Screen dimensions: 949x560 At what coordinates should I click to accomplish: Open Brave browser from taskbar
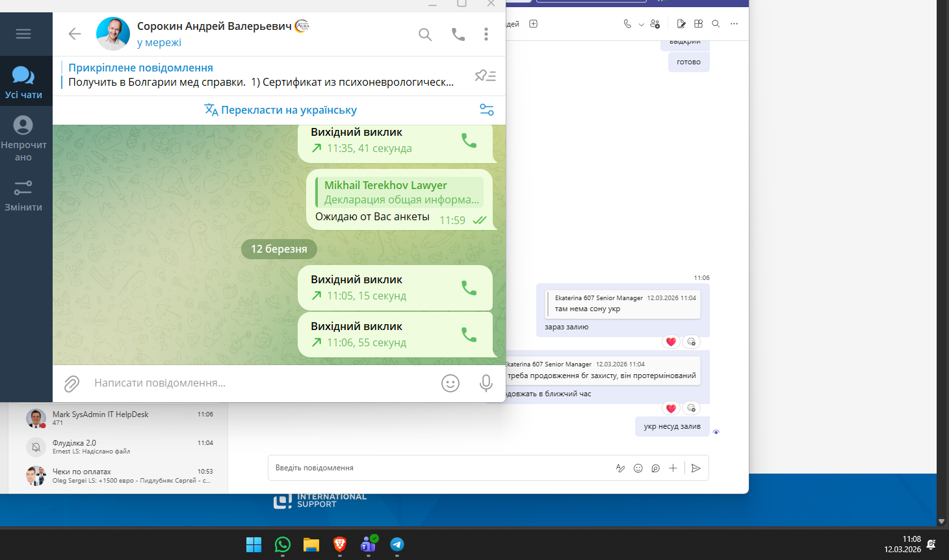click(340, 544)
